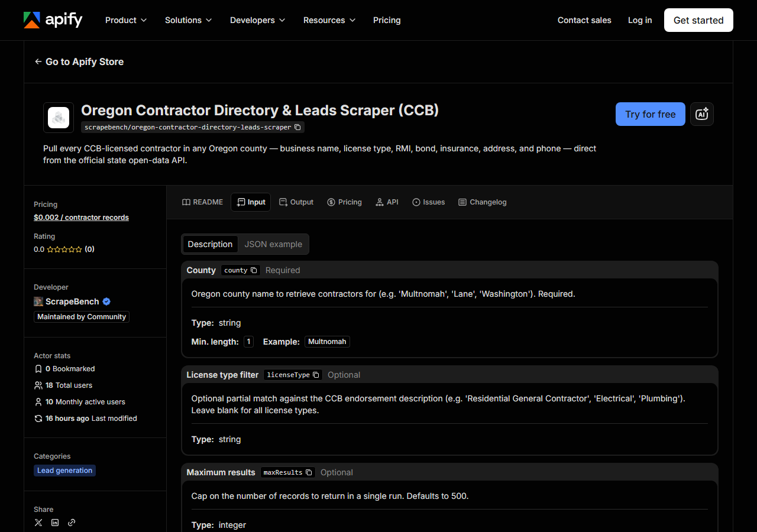Click the actor thumbnail image
The width and height of the screenshot is (757, 532).
(59, 118)
